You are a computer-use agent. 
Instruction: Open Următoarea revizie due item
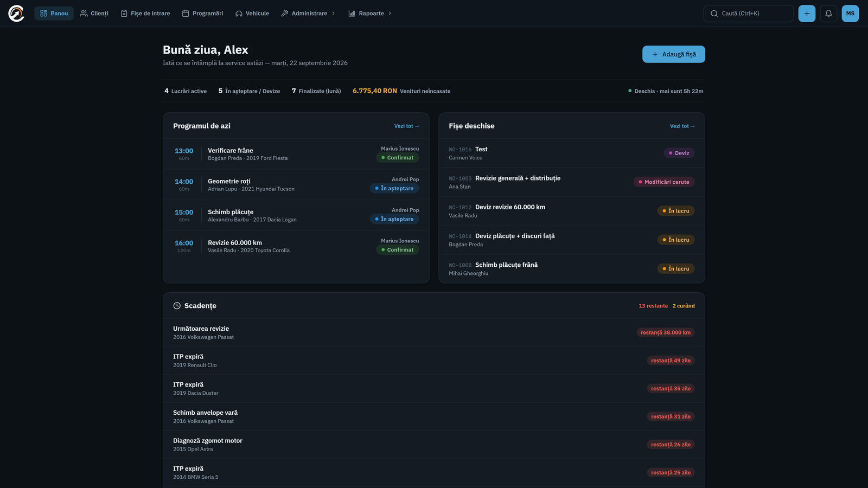tap(434, 332)
